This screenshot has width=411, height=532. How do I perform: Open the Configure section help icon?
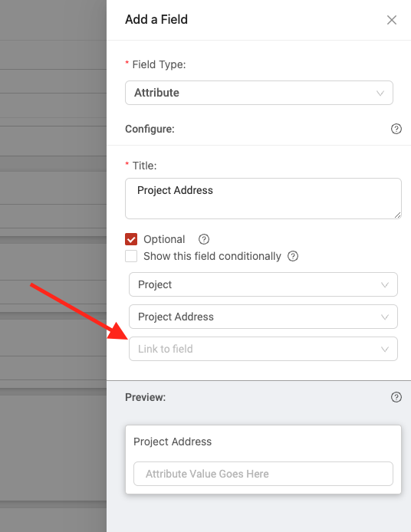(396, 129)
